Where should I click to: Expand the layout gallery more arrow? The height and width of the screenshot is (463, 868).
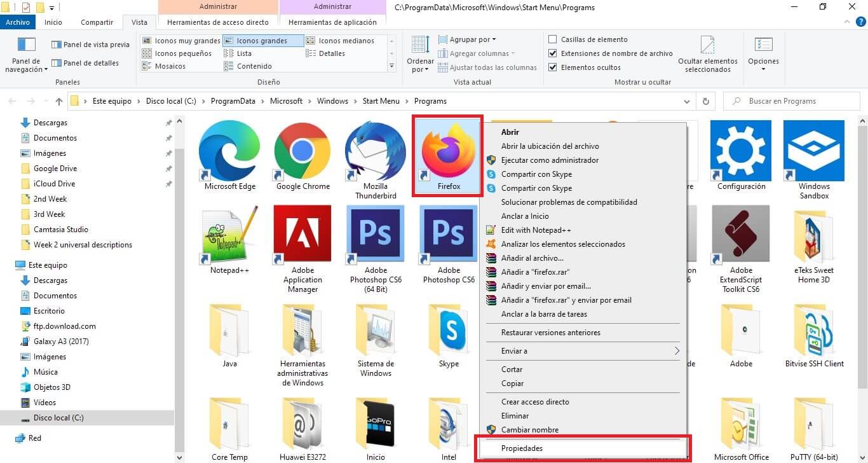[x=391, y=66]
